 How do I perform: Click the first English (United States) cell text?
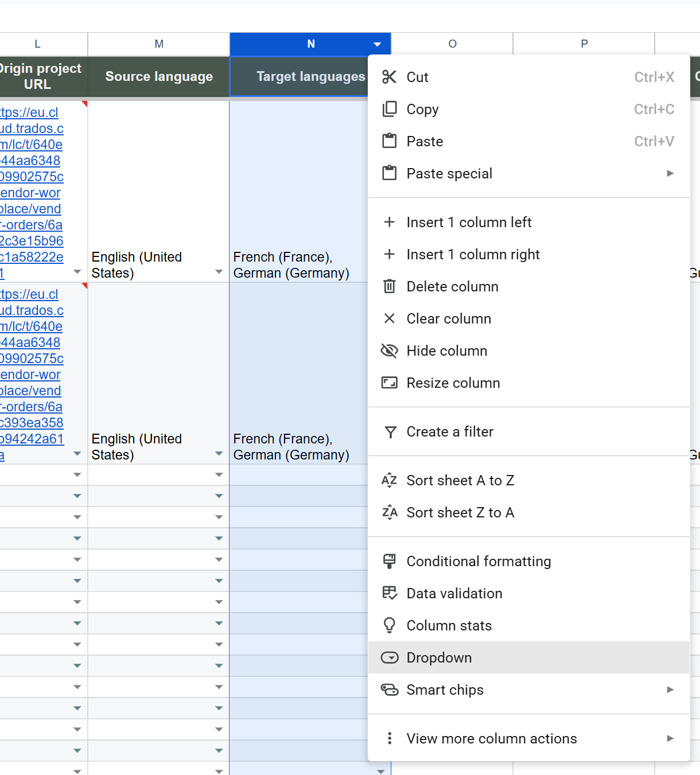[x=137, y=265]
